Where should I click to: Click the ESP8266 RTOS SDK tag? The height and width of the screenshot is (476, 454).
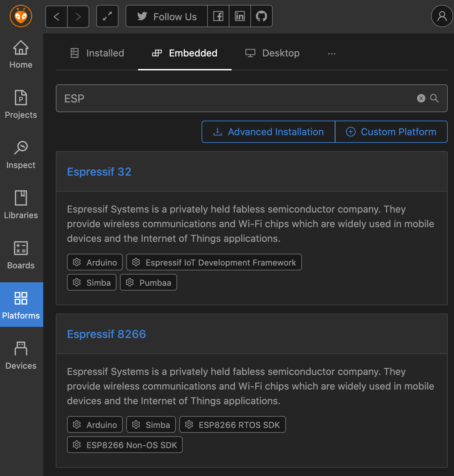pos(233,424)
